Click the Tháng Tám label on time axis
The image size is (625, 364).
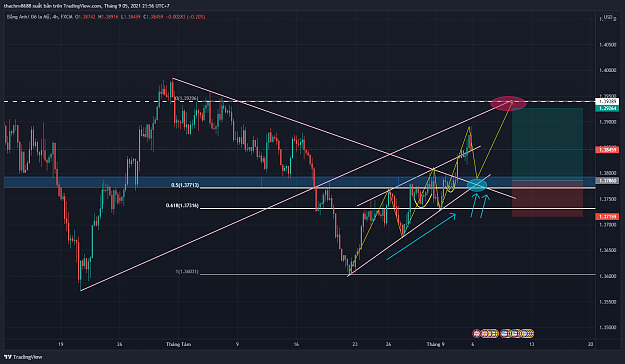[x=178, y=344]
